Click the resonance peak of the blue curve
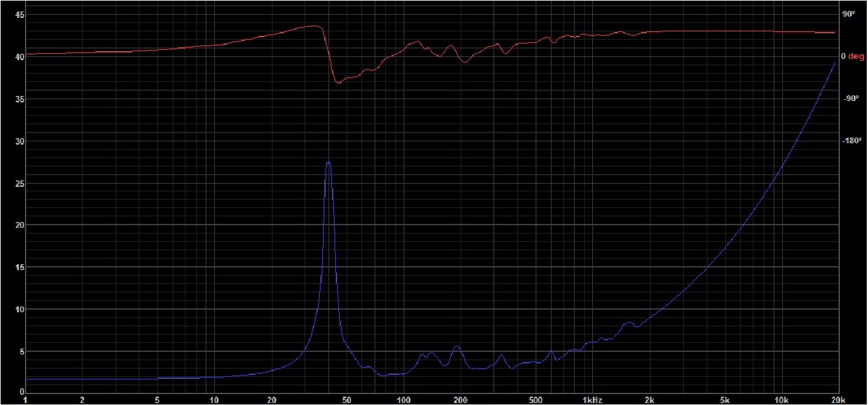 (x=328, y=162)
